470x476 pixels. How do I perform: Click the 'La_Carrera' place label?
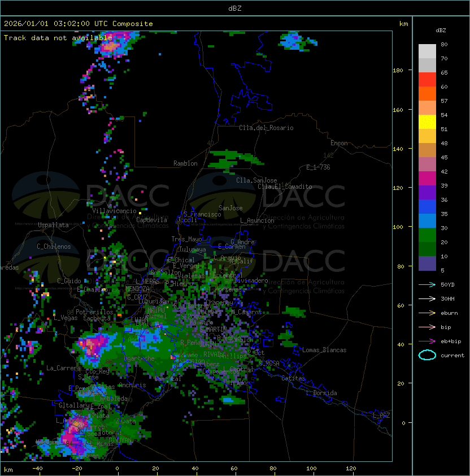[x=64, y=368]
